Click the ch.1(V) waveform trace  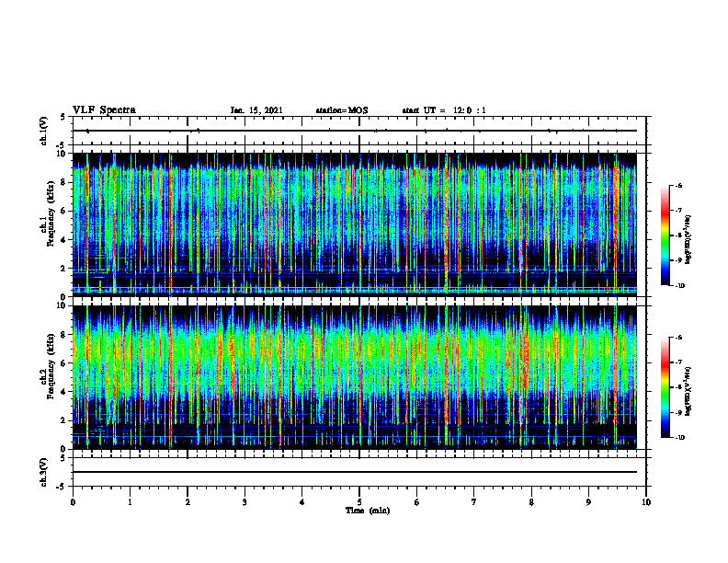[x=355, y=131]
